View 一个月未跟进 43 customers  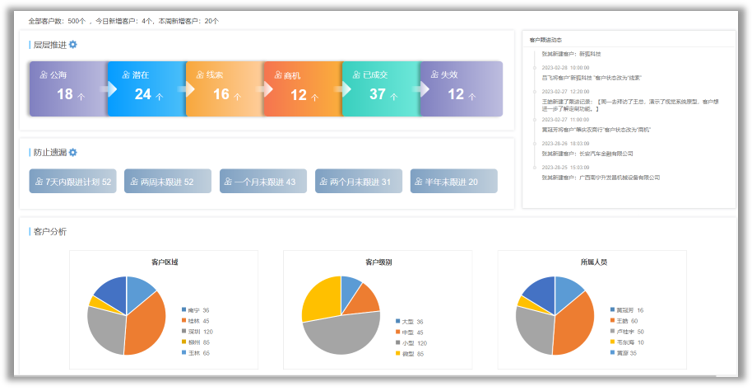coord(263,181)
